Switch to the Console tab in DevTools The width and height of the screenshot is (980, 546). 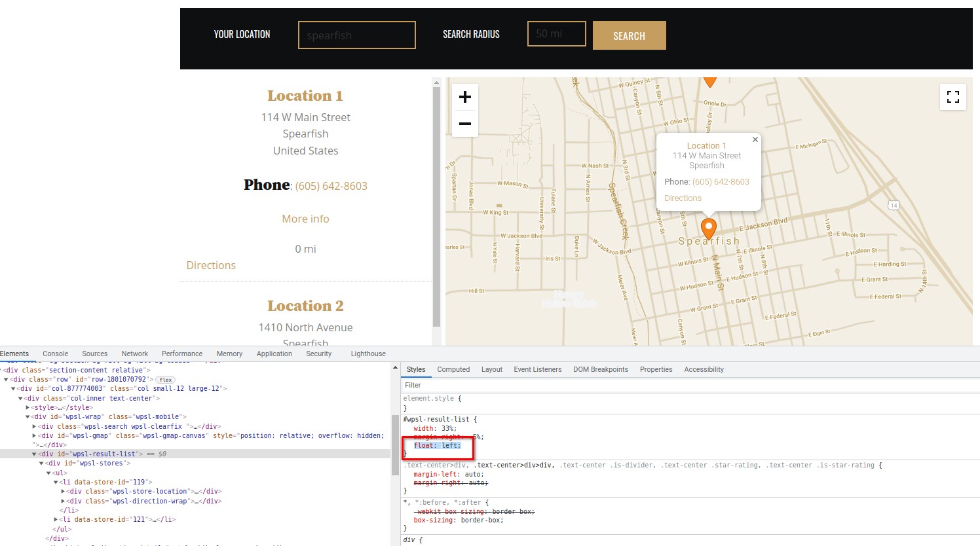tap(56, 354)
